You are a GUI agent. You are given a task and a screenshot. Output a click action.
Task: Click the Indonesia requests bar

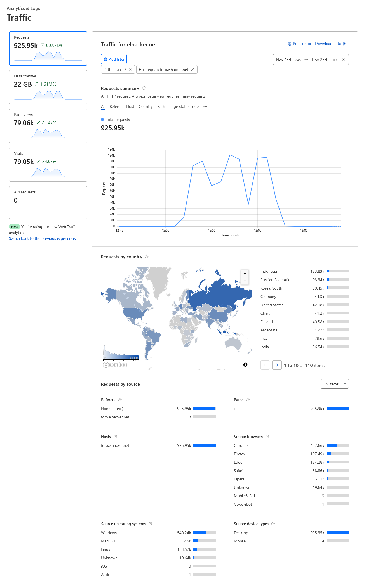(338, 271)
